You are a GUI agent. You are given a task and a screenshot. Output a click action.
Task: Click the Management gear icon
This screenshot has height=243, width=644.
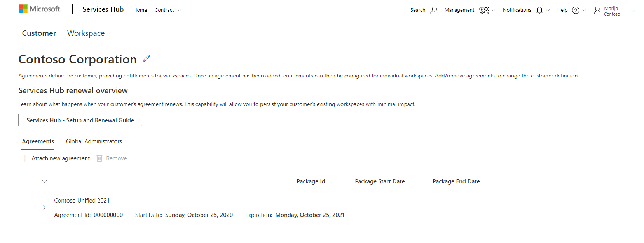coord(483,10)
